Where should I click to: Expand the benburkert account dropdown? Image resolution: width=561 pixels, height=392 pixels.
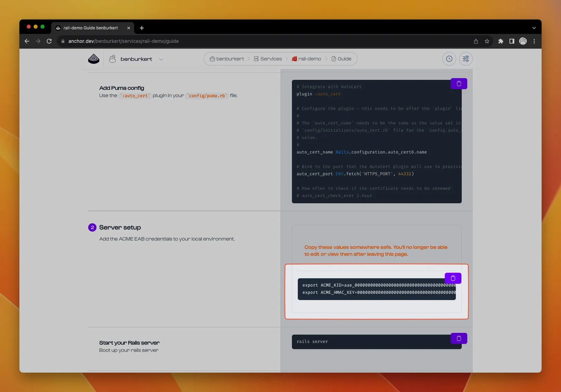[x=161, y=59]
